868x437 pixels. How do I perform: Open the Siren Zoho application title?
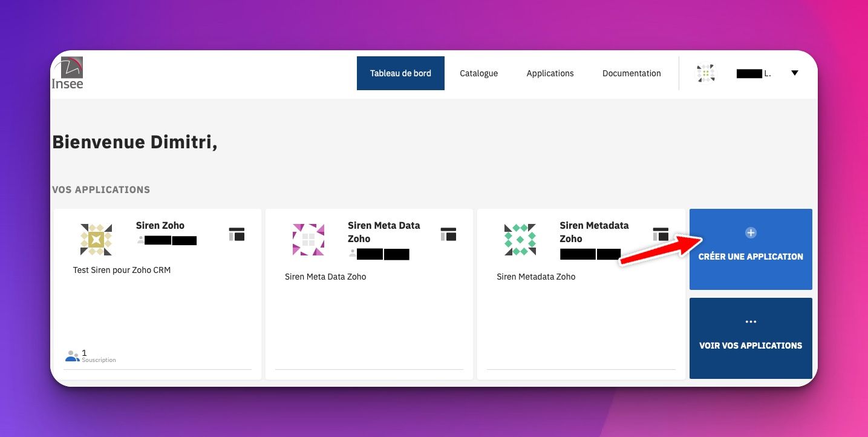[160, 225]
